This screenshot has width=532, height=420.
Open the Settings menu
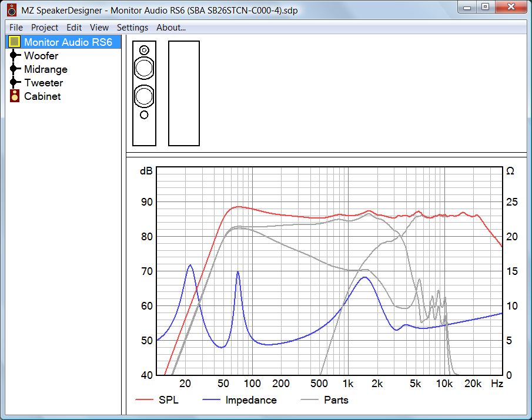(132, 28)
